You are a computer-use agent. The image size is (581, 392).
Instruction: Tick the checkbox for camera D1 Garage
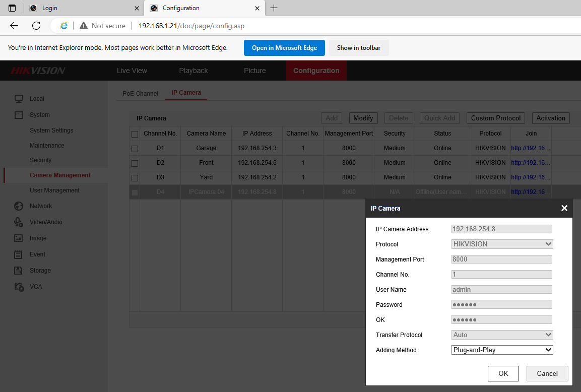point(135,149)
